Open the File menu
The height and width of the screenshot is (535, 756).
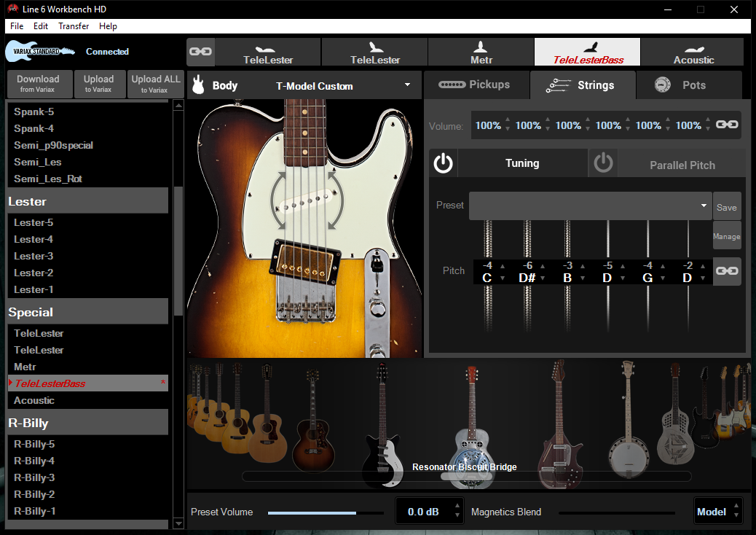[17, 26]
